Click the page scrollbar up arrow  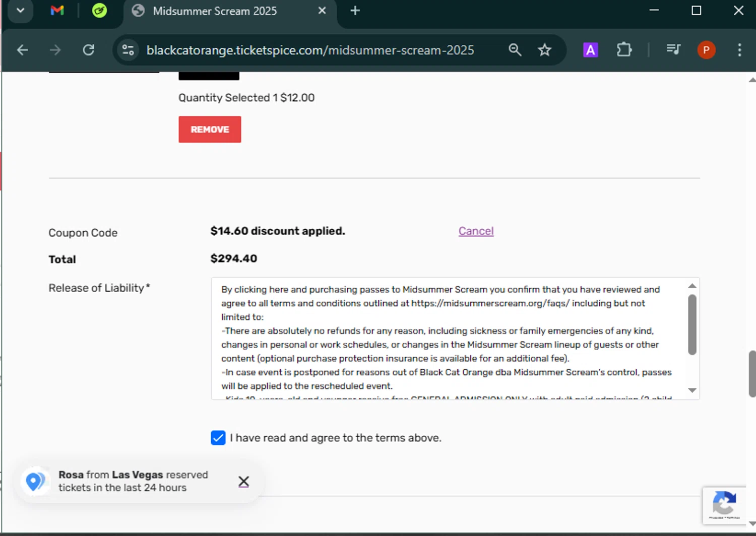pos(752,80)
